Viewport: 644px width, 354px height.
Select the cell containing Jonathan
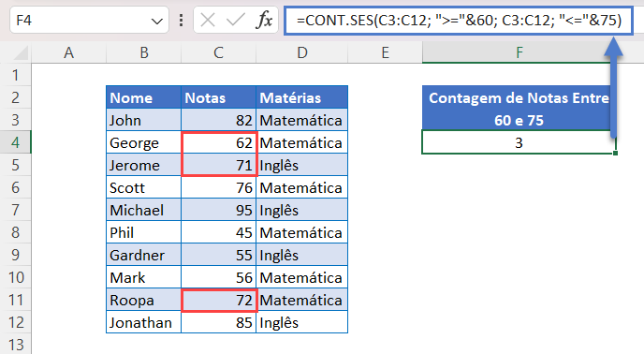[x=144, y=322]
